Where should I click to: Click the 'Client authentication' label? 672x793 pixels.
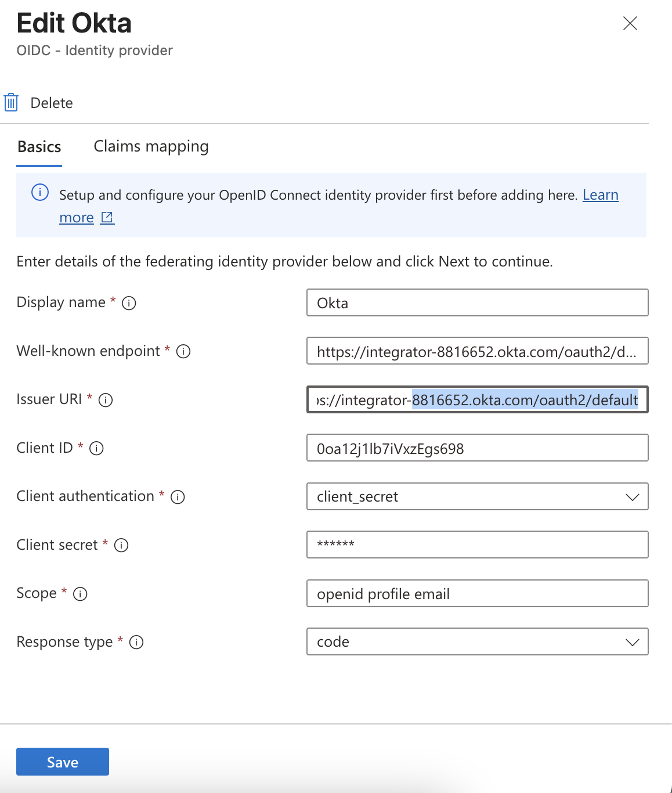coord(85,496)
